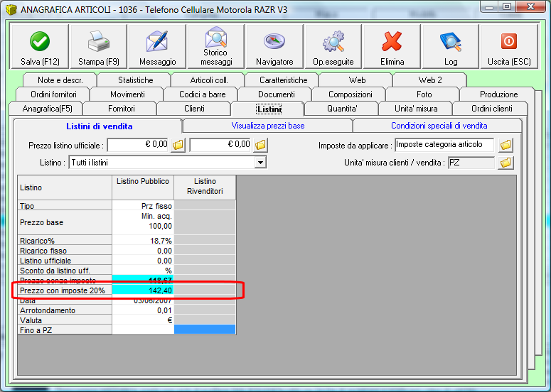The width and height of the screenshot is (551, 392).
Task: Open Visualizza prezzi base sub-tab
Action: [x=268, y=126]
